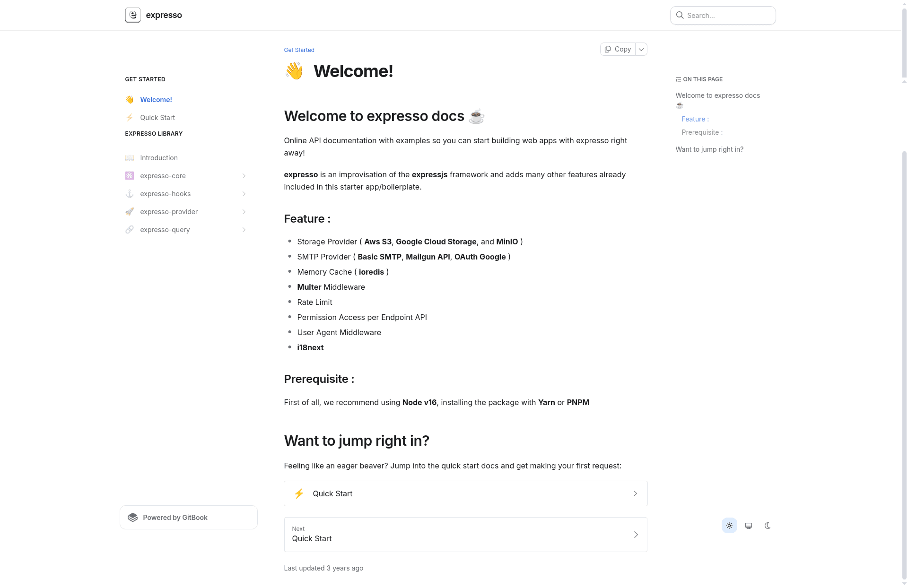The width and height of the screenshot is (908, 588).
Task: Click the Last updated 3 years ago text
Action: click(323, 568)
